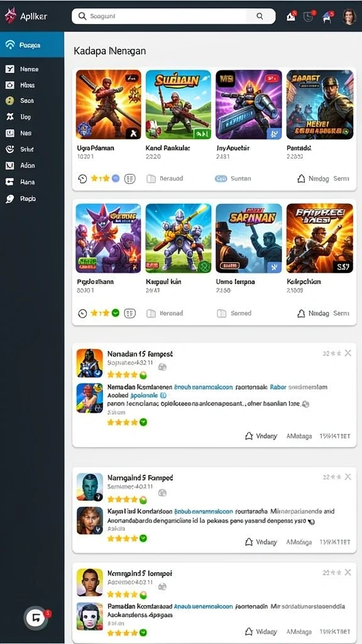
Task: Open the Pamadan Kœmtaraad avatar icon
Action: point(89,616)
